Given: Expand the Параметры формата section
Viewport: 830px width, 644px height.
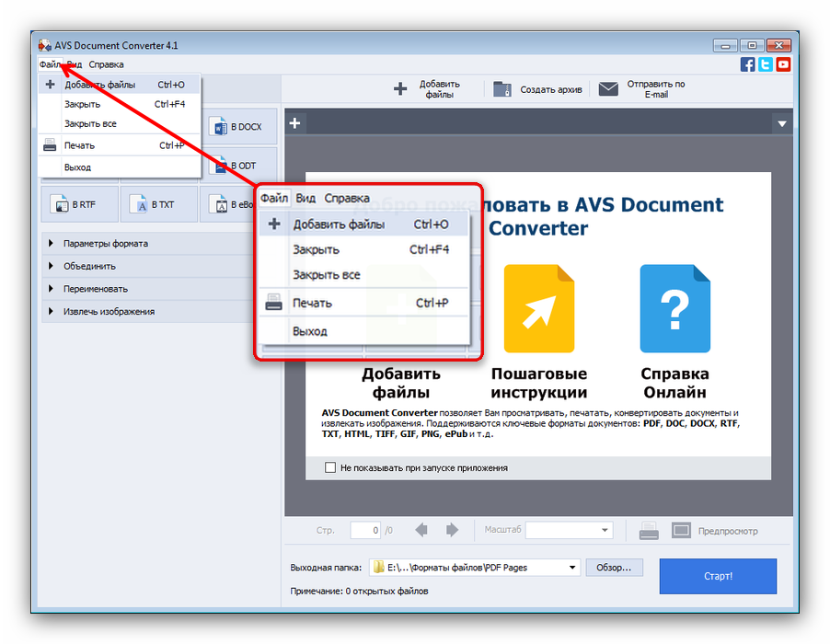Looking at the screenshot, I should point(105,244).
